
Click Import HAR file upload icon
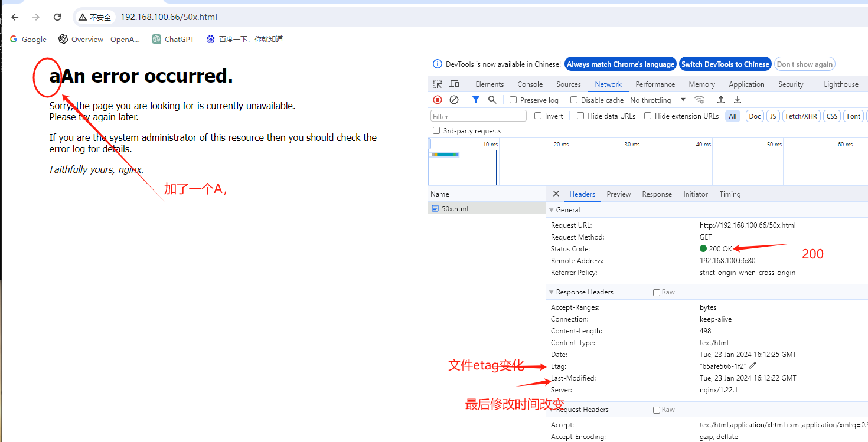(721, 100)
